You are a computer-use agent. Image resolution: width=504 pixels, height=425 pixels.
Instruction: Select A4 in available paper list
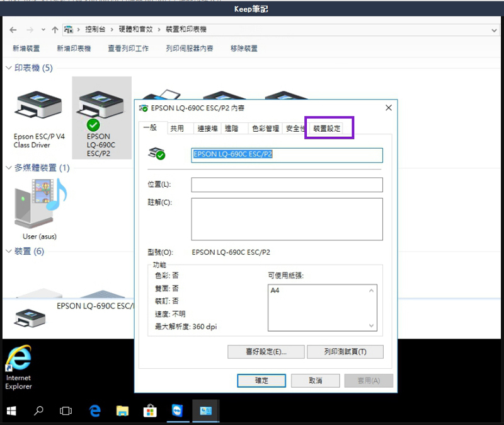tap(275, 291)
